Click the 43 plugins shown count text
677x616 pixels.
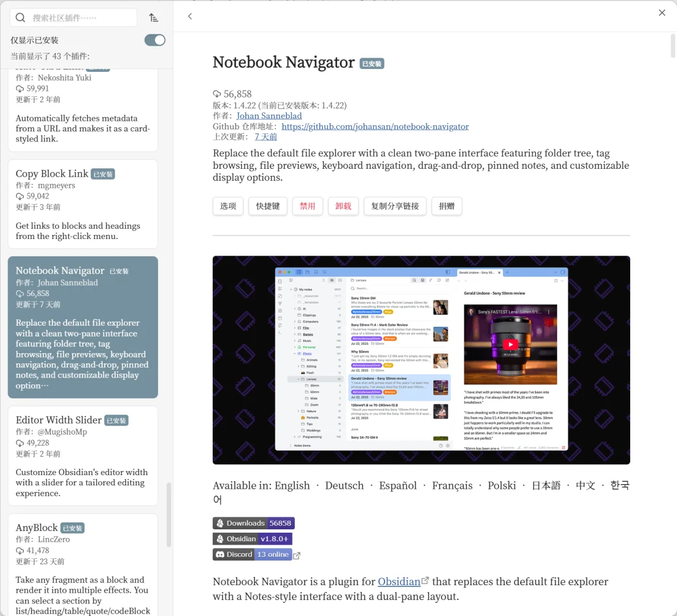pyautogui.click(x=50, y=56)
